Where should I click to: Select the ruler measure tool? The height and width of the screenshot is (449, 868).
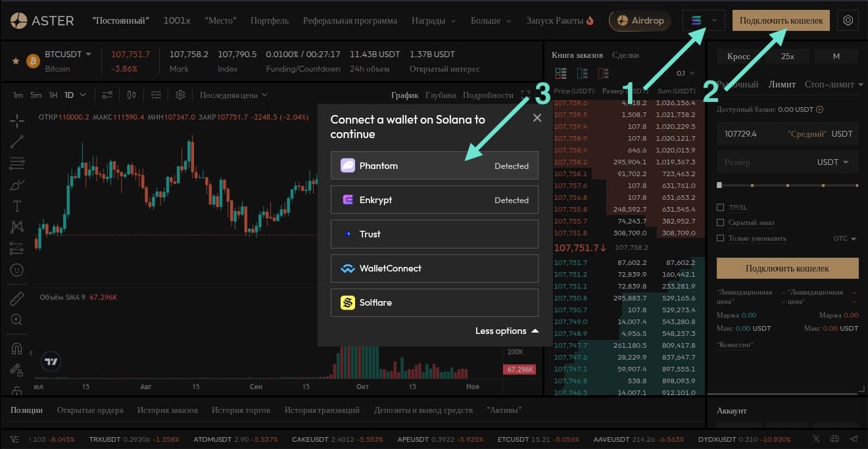17,298
